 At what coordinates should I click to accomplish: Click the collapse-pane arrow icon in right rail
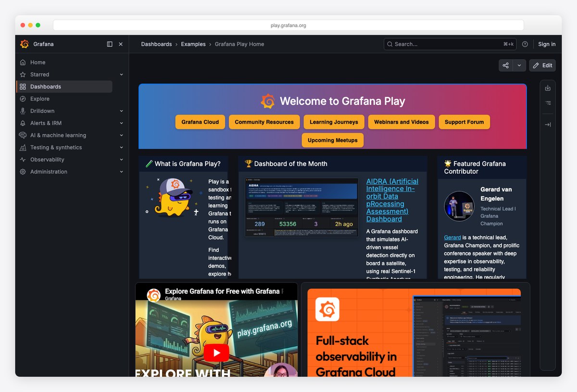tap(548, 125)
